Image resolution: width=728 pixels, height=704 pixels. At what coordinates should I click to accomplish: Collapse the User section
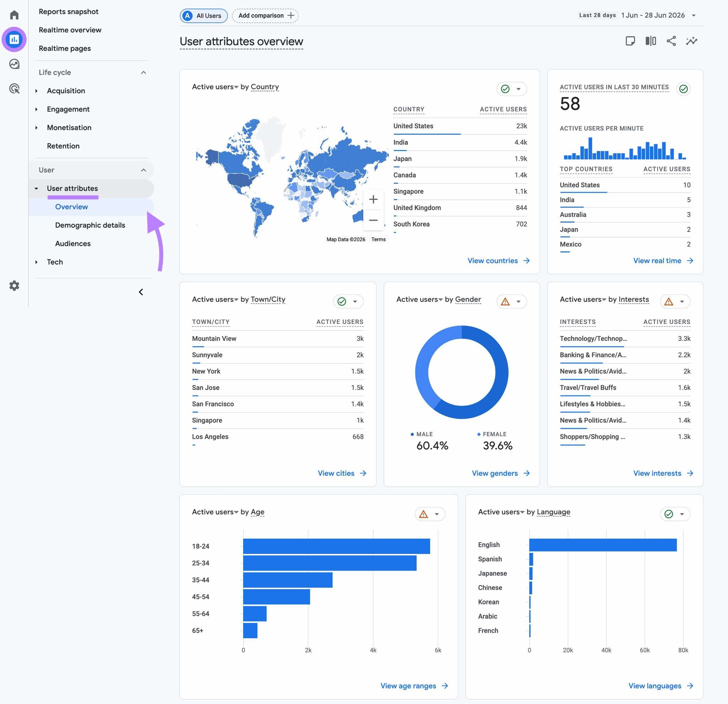[143, 170]
